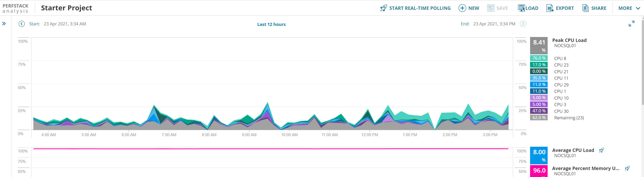Toggle CPU 30 series via 47.0 % swatch
The image size is (644, 177).
point(539,111)
